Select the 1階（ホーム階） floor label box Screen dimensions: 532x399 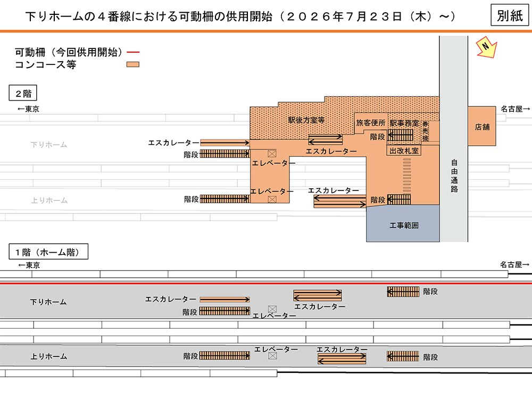48,252
